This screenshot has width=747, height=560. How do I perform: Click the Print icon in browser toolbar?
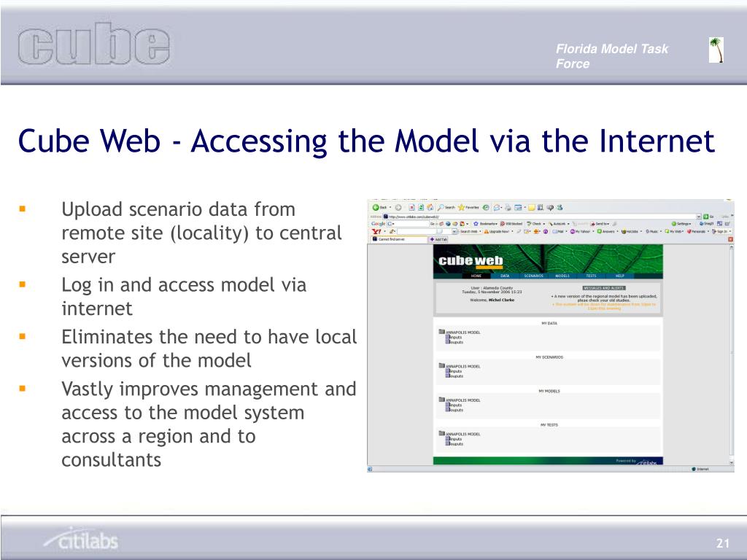coord(508,208)
